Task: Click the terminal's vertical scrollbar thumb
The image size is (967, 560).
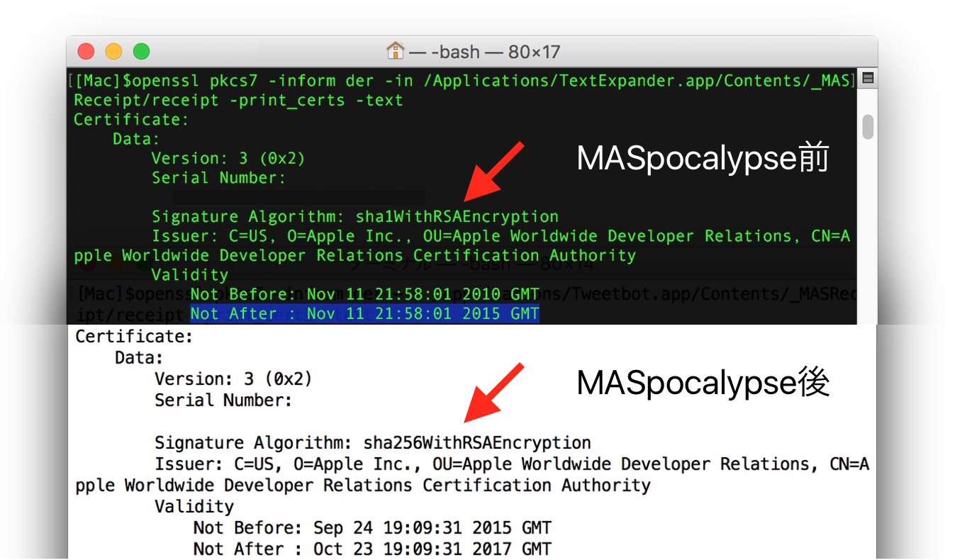Action: (868, 127)
